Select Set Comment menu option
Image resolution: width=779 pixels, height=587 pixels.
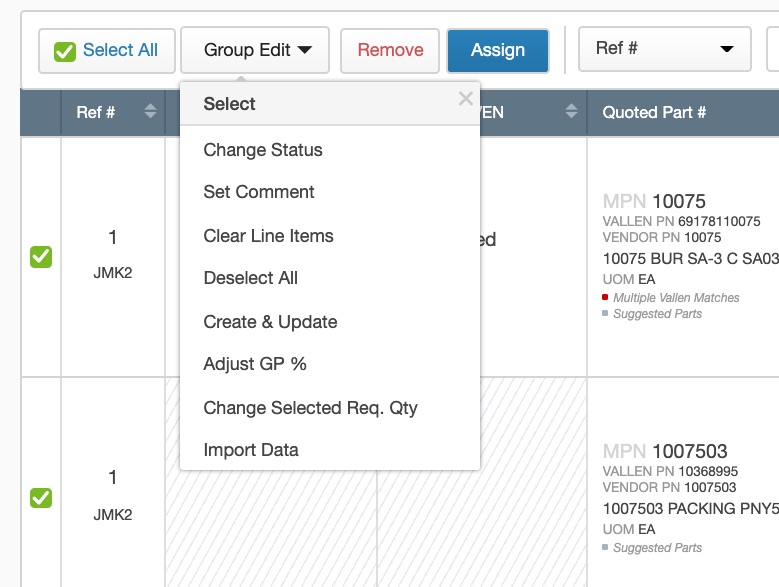pyautogui.click(x=259, y=192)
